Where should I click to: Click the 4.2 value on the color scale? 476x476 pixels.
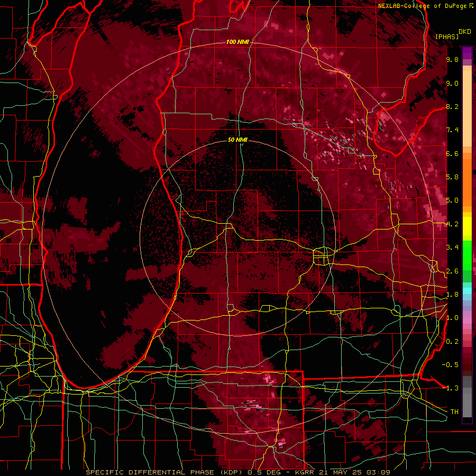point(452,224)
